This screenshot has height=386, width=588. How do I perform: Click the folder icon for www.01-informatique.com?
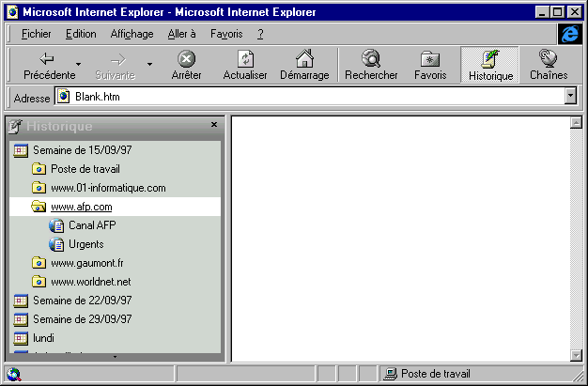point(39,188)
